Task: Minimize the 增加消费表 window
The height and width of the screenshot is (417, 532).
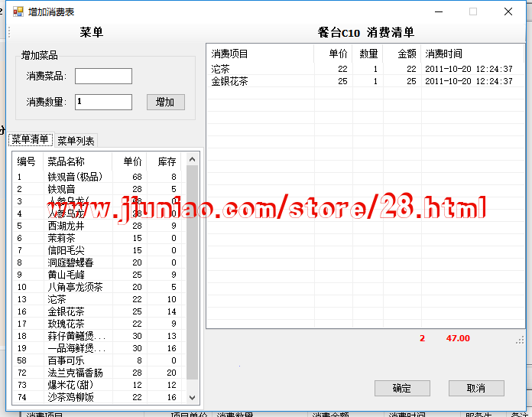Action: pos(439,11)
